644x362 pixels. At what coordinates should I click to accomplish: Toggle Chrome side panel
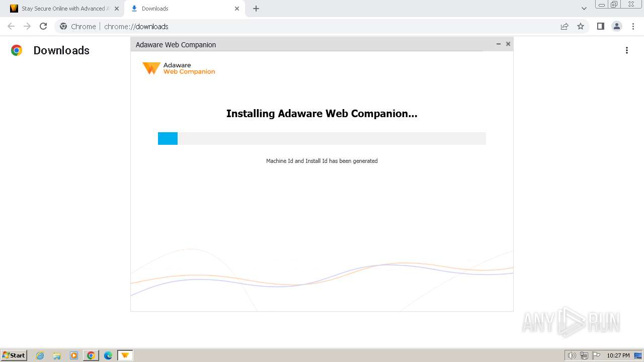pyautogui.click(x=601, y=26)
